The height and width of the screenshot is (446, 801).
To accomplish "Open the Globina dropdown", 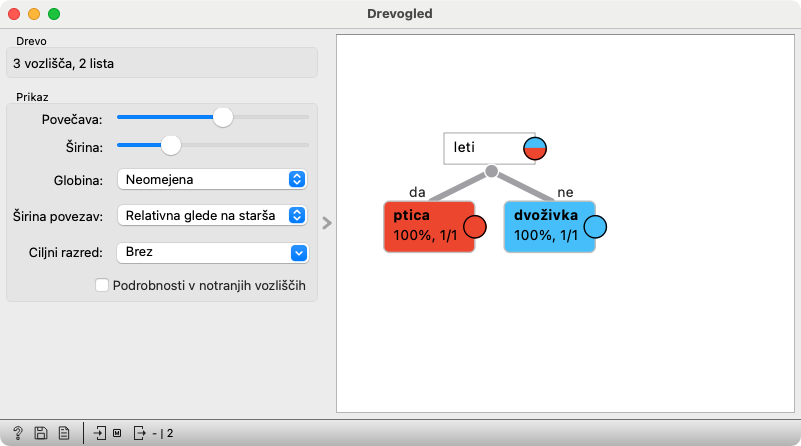I will [212, 179].
